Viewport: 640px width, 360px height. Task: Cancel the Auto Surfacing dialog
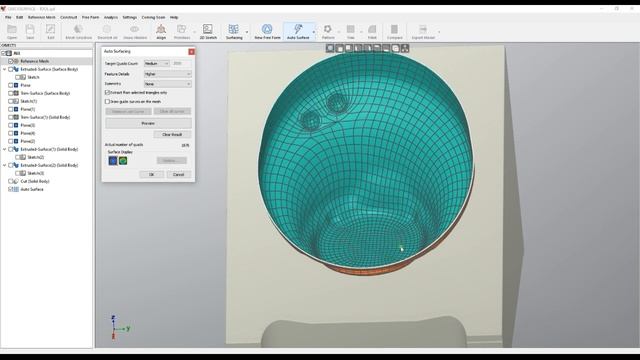pyautogui.click(x=178, y=174)
